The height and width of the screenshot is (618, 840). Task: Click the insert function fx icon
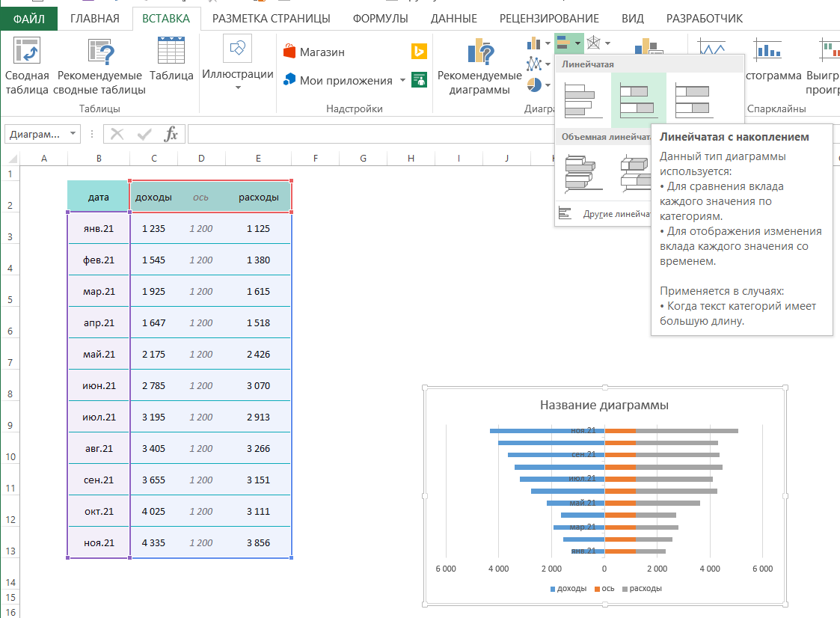click(171, 134)
